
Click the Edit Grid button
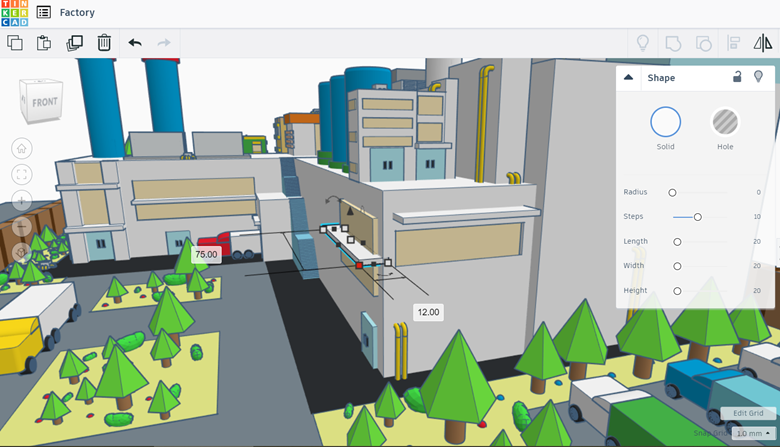point(748,413)
